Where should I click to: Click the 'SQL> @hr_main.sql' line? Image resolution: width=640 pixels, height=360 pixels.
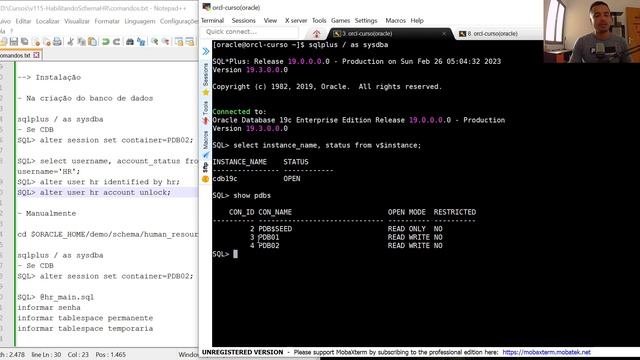[x=56, y=297]
